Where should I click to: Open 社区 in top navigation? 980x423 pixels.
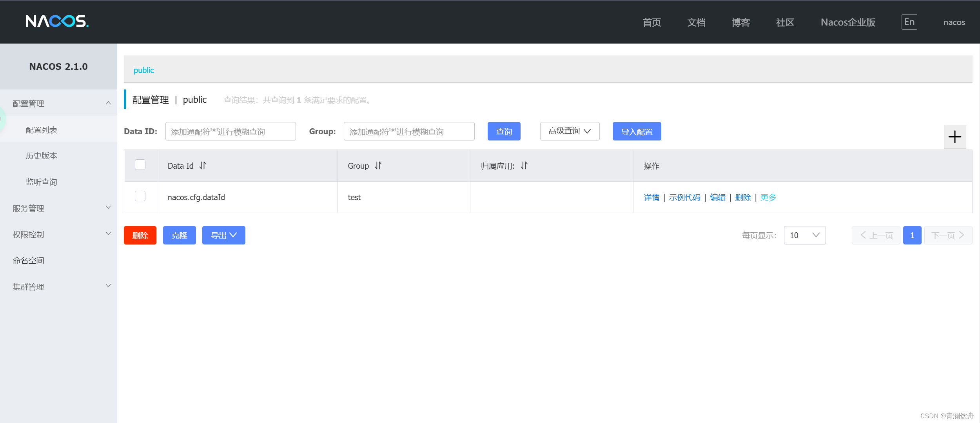[x=785, y=22]
